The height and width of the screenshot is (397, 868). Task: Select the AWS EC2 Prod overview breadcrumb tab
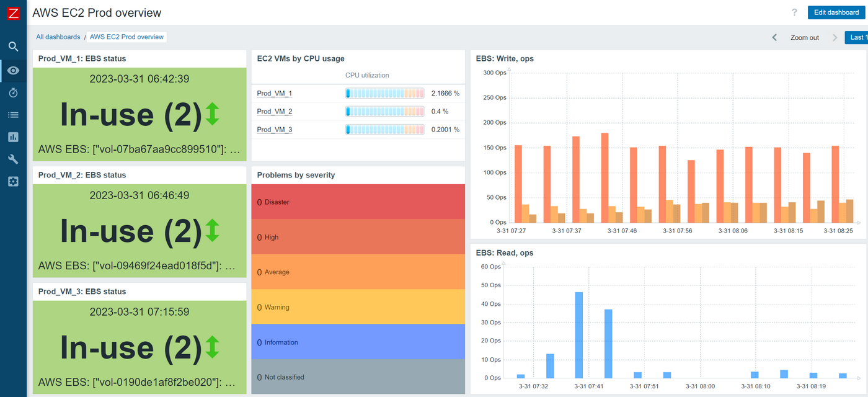pos(126,37)
